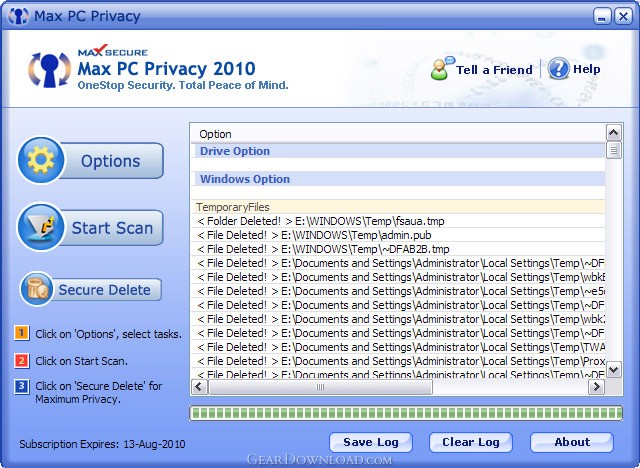
Task: Select log row ending in Temp\Prox
Action: (398, 361)
